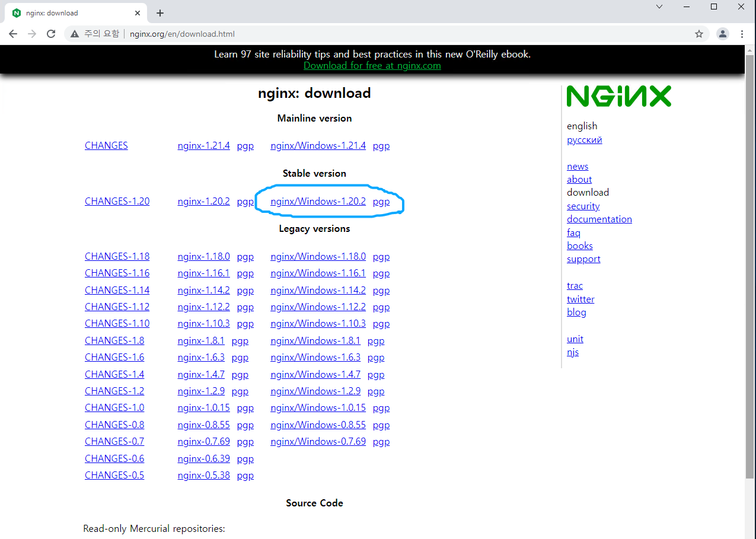The height and width of the screenshot is (539, 756).
Task: Download nginx-0.8.55 source
Action: coord(203,425)
